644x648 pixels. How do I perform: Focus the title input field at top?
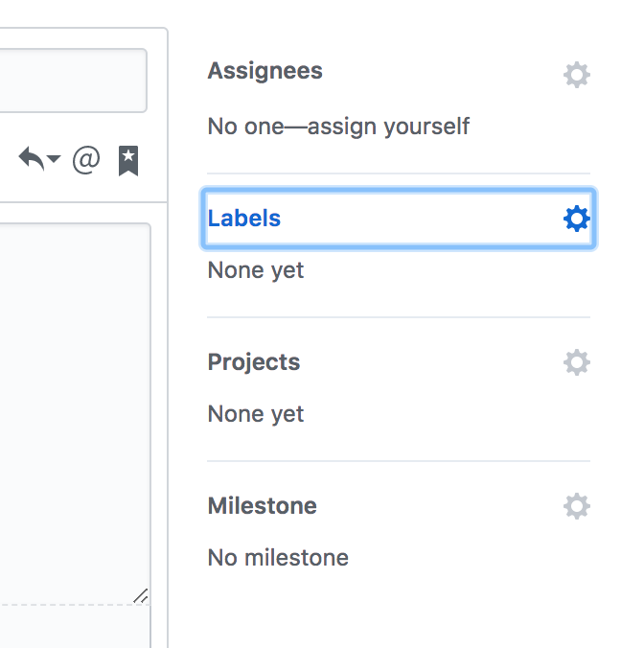pos(73,81)
